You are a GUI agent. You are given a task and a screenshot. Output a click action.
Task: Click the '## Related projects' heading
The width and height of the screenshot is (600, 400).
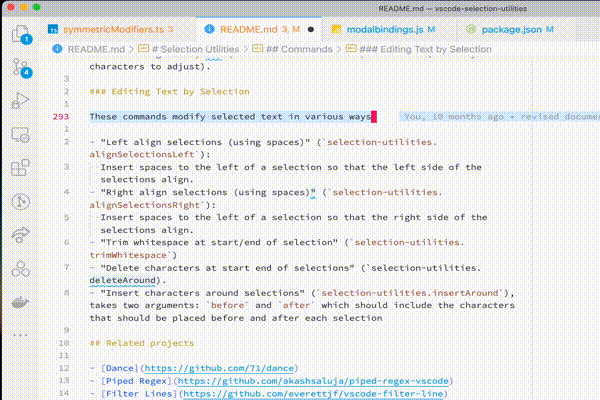[x=142, y=343]
